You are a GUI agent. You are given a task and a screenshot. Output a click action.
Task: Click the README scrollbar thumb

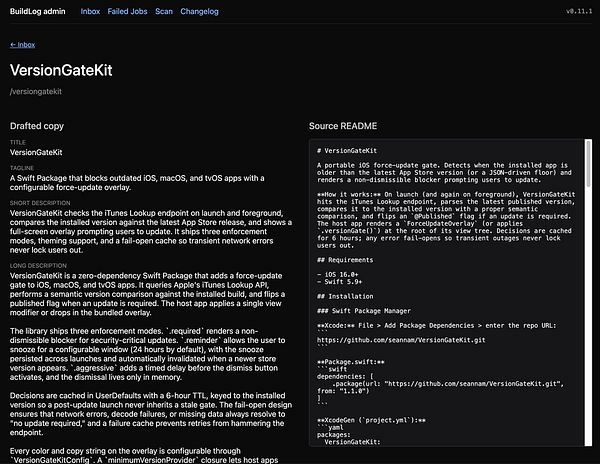tap(589, 164)
